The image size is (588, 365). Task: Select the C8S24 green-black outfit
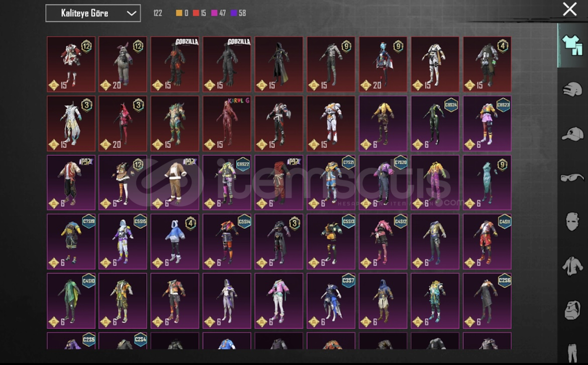435,123
